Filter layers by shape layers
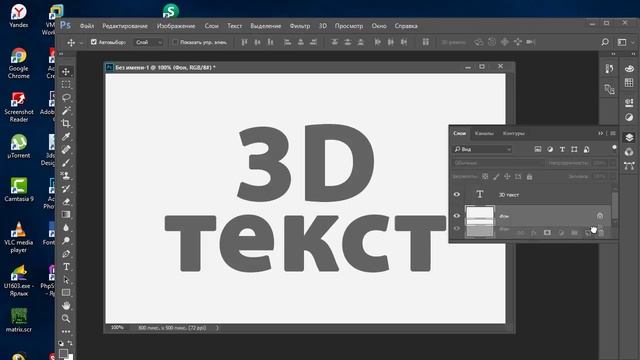 (574, 149)
